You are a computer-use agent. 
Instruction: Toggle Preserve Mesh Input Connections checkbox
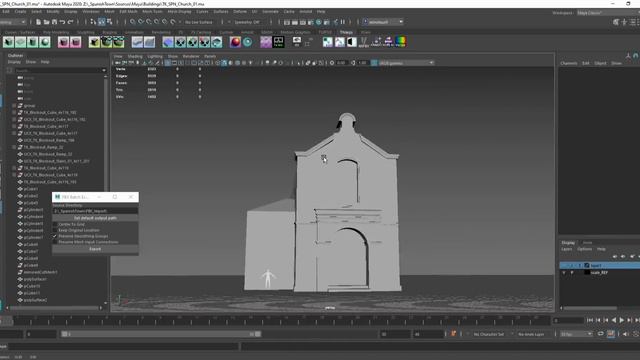55,242
